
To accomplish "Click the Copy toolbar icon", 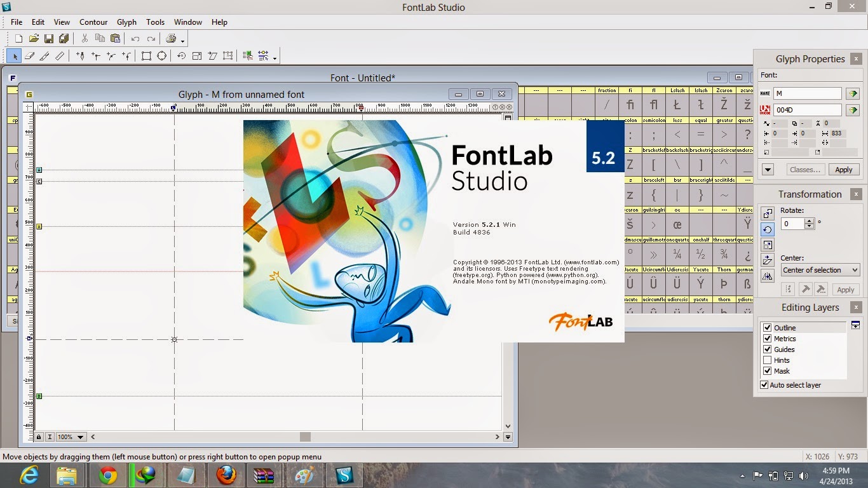I will (100, 39).
